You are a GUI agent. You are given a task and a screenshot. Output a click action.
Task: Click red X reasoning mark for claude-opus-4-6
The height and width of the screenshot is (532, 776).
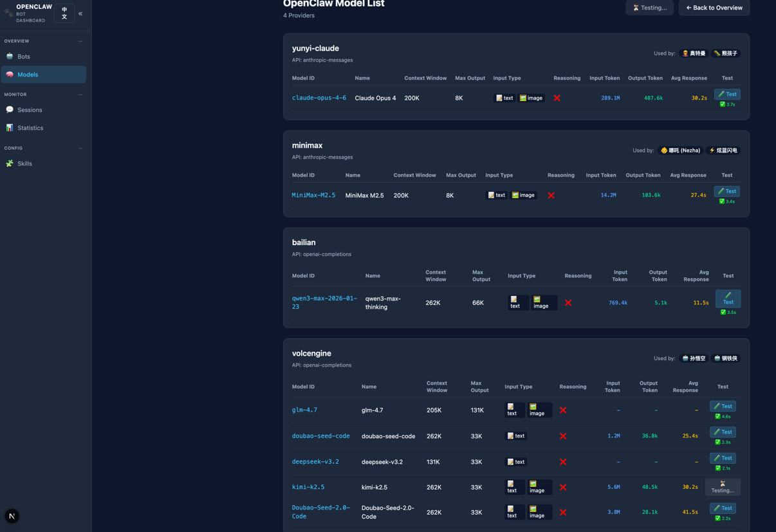557,98
